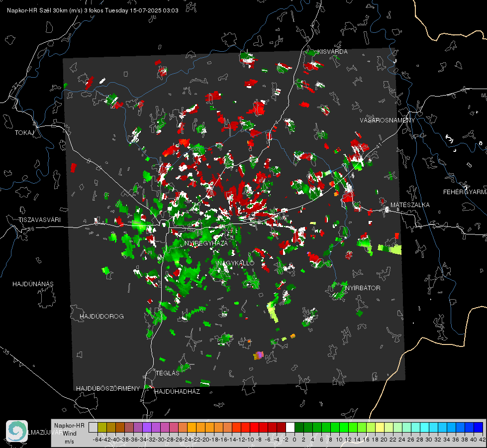This screenshot has height=448, width=487.
Task: Click the MÁTÉSZALKA town label
Action: [410, 205]
